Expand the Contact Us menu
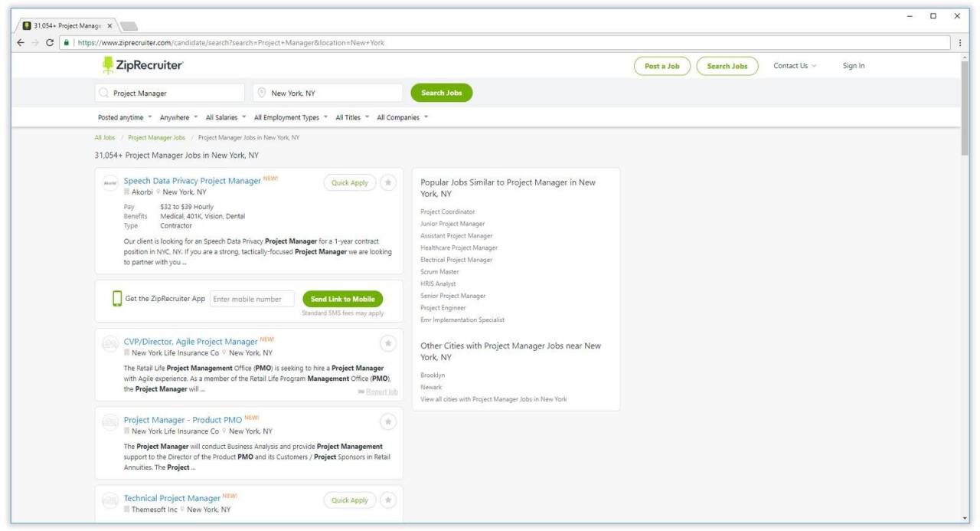The width and height of the screenshot is (980, 531). (x=795, y=66)
